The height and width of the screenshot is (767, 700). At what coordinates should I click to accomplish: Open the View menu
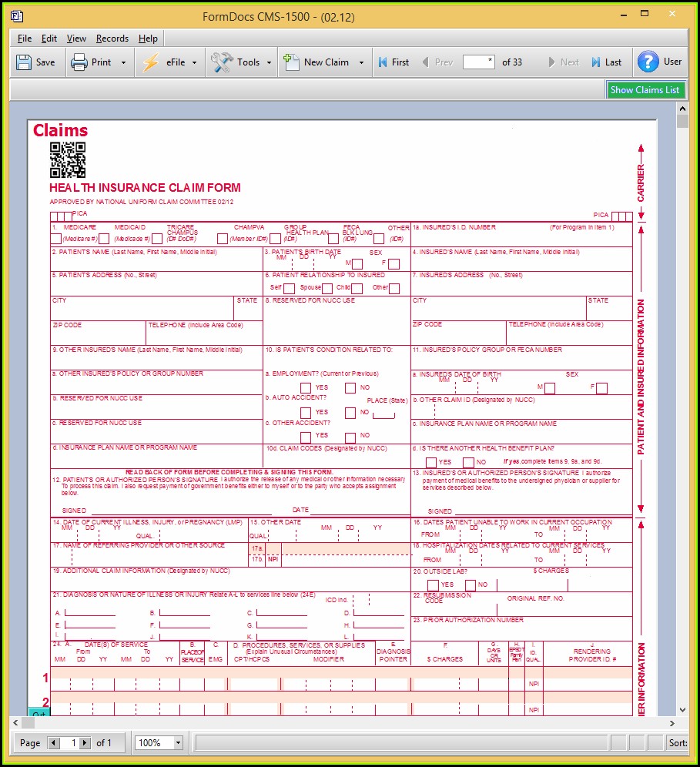76,39
